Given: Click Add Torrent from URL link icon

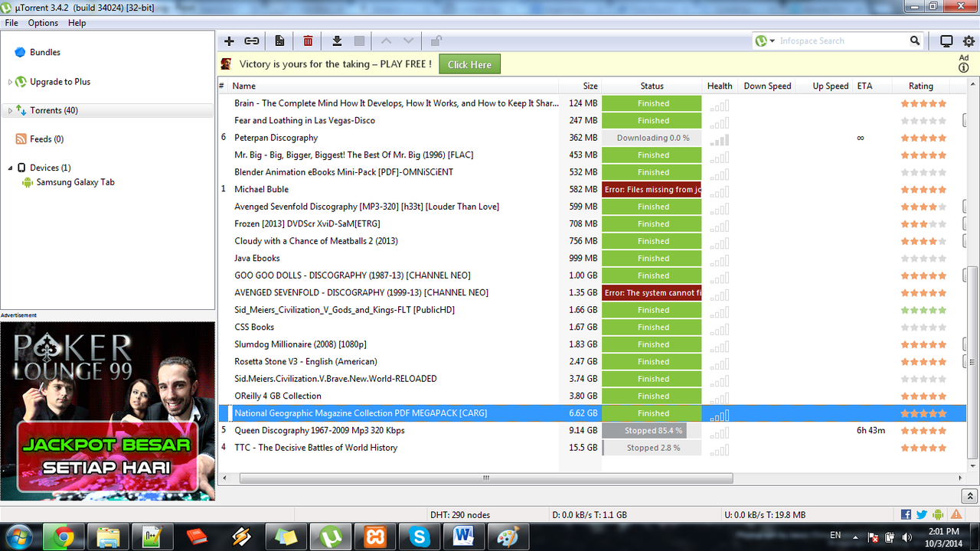Looking at the screenshot, I should (251, 41).
